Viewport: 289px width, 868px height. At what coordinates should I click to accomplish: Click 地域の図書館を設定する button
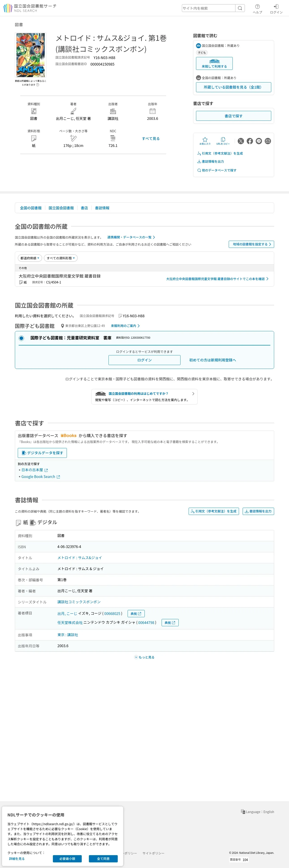click(x=251, y=244)
